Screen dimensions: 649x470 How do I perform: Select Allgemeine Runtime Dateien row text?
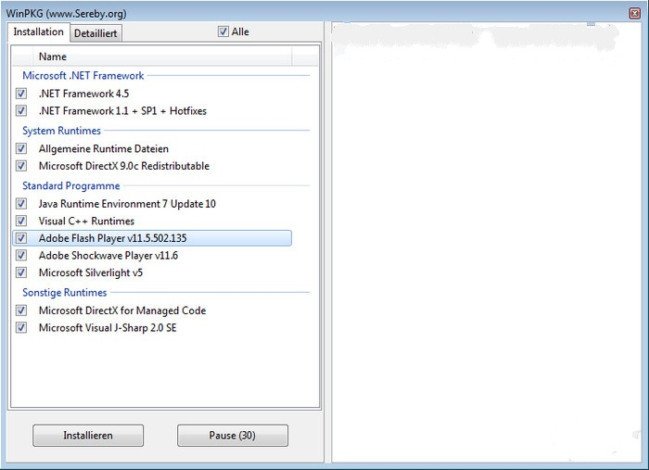click(x=103, y=149)
